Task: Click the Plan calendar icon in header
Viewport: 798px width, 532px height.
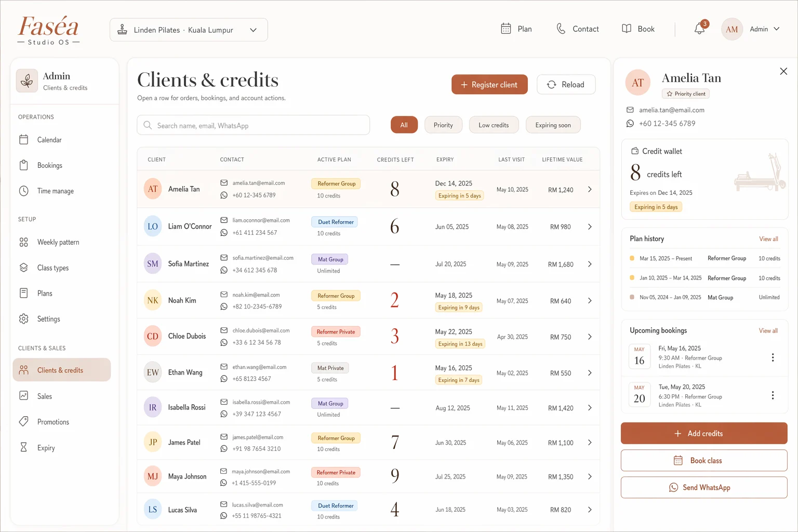Action: click(x=506, y=29)
